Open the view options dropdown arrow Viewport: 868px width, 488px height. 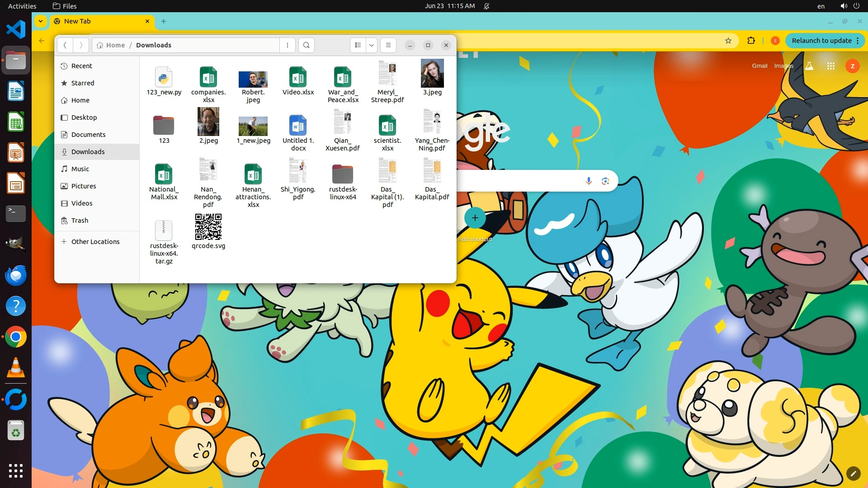click(x=372, y=45)
